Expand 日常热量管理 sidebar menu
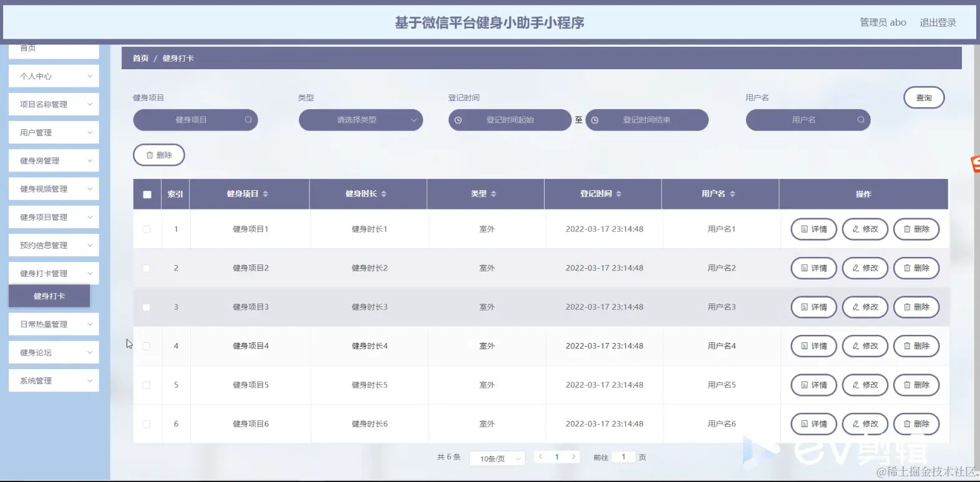 54,324
